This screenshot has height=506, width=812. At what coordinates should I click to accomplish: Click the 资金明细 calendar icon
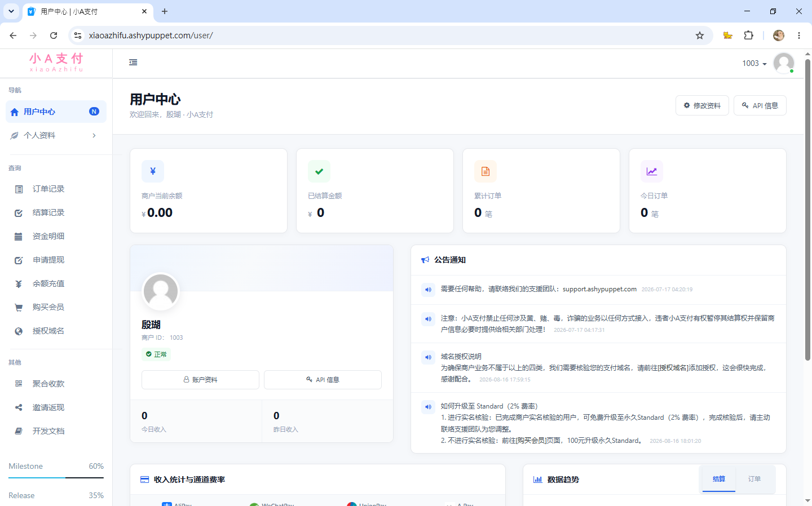(19, 237)
